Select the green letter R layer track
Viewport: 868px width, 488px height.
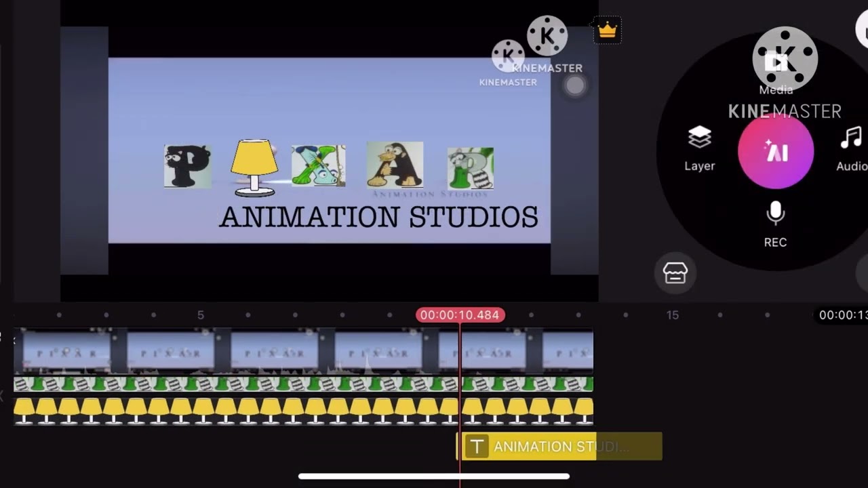pos(304,384)
